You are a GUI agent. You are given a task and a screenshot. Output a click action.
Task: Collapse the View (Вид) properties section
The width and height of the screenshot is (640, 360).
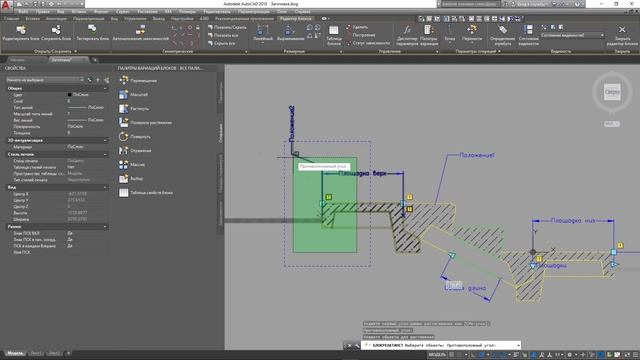(x=105, y=188)
